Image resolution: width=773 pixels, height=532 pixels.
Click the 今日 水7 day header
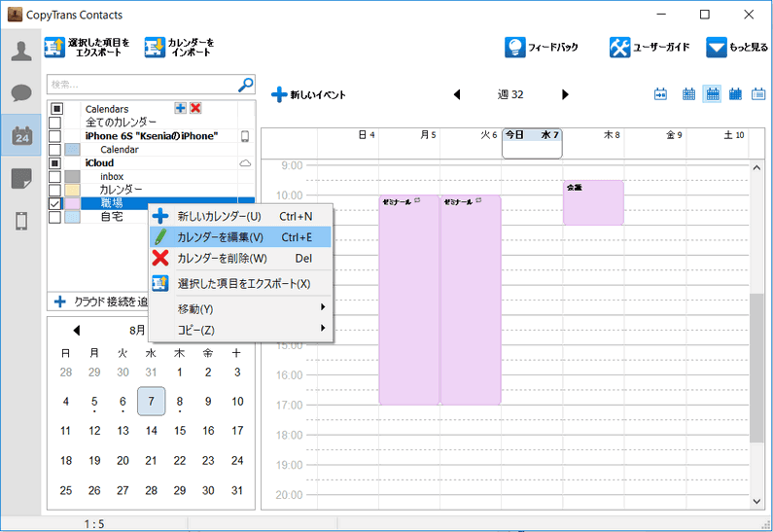pyautogui.click(x=532, y=144)
